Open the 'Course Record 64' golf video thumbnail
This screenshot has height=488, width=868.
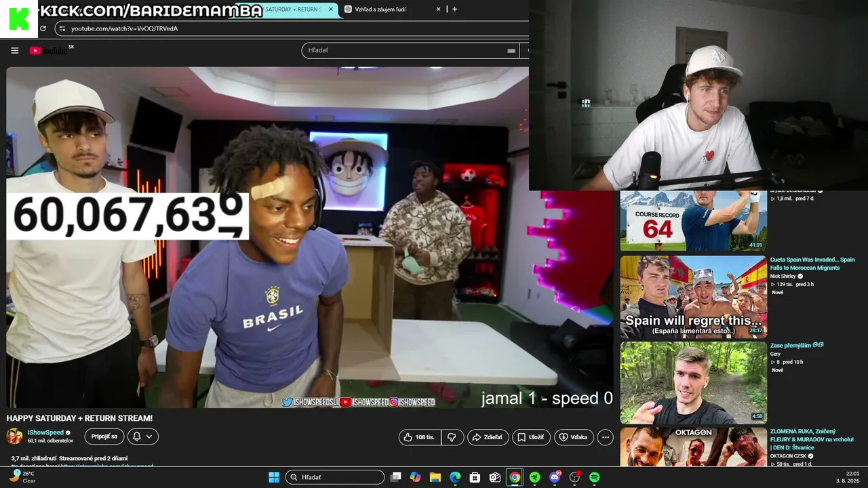[693, 221]
